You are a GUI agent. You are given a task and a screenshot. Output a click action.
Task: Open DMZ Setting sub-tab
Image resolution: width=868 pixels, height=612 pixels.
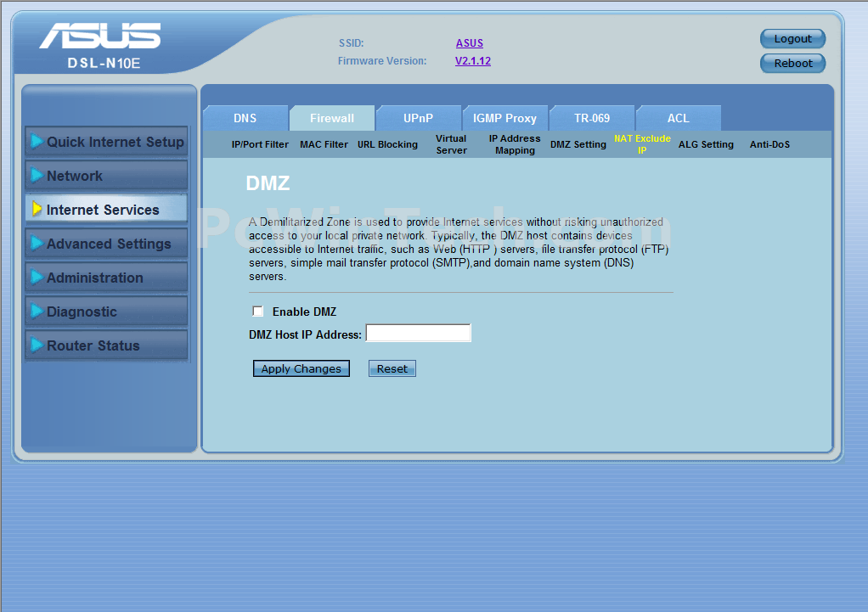pyautogui.click(x=578, y=144)
